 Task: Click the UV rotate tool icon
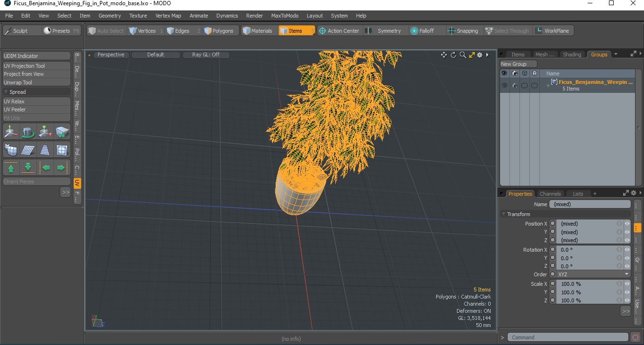28,131
